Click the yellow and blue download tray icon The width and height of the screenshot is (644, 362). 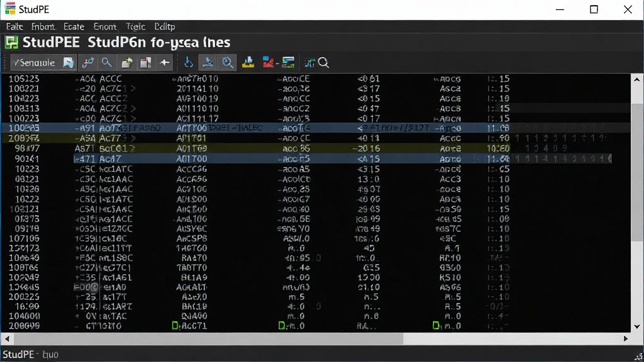pyautogui.click(x=248, y=62)
